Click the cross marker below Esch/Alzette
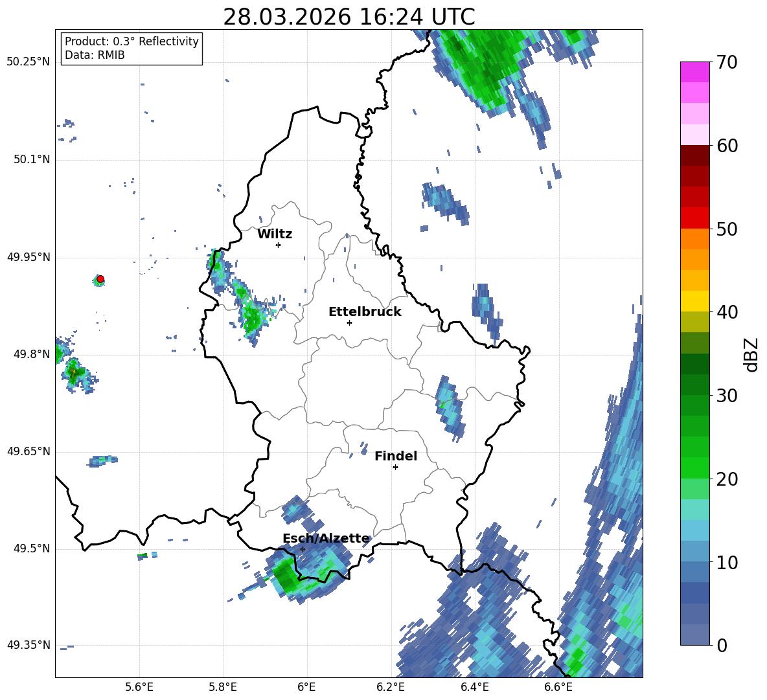 point(303,549)
